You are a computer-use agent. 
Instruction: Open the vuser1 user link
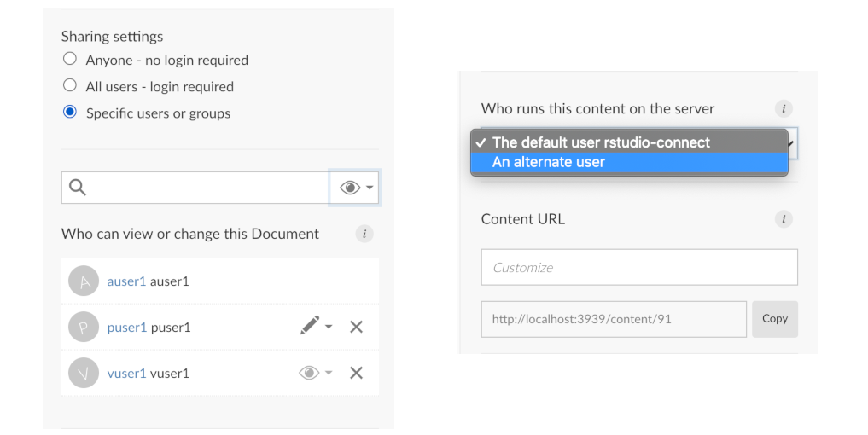126,373
